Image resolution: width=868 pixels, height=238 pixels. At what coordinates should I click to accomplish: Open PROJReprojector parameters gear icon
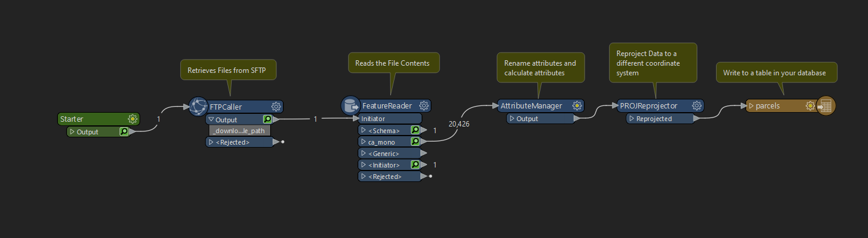tap(697, 105)
